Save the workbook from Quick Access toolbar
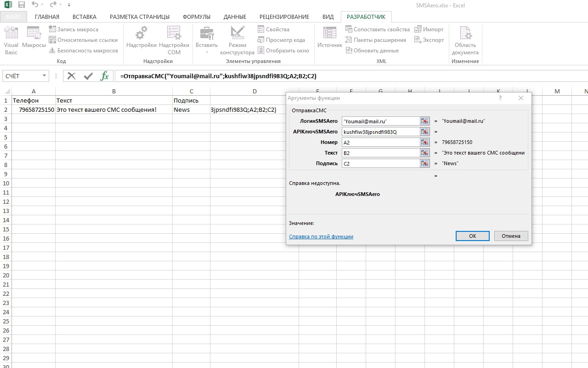Screen dimensions: 588x368 [21, 5]
